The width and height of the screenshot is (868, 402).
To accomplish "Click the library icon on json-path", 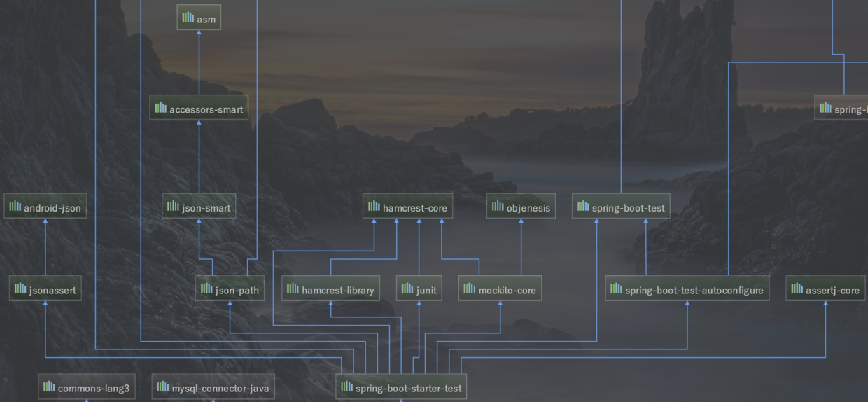I will 207,289.
